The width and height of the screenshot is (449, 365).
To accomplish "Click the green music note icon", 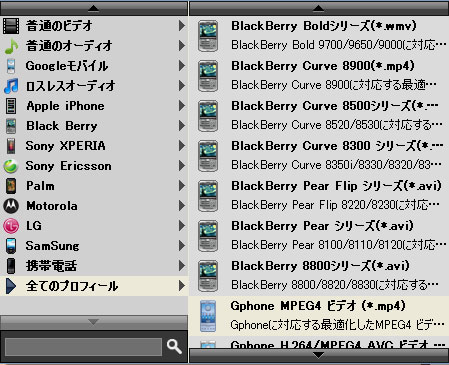I will [x=11, y=46].
